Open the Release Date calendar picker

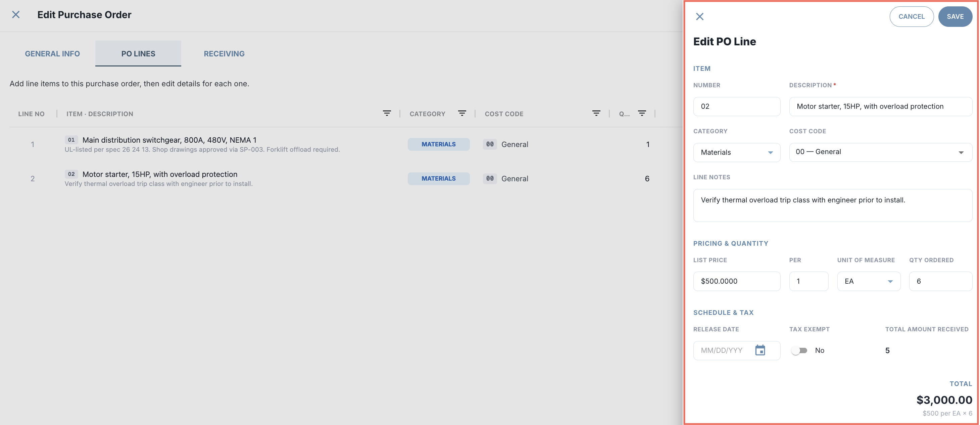pos(760,350)
